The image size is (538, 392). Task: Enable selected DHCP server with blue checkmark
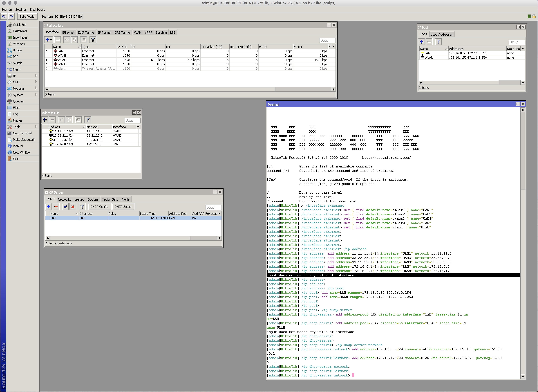[65, 207]
